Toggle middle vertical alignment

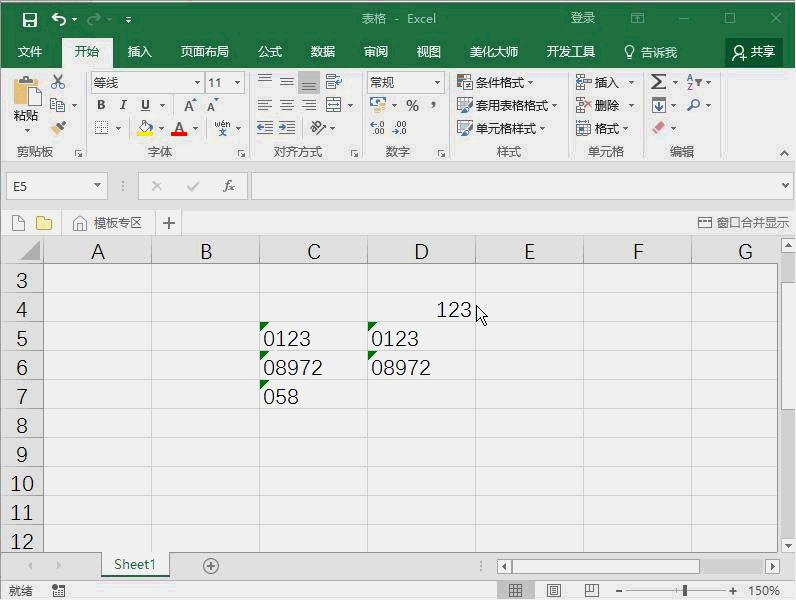287,81
